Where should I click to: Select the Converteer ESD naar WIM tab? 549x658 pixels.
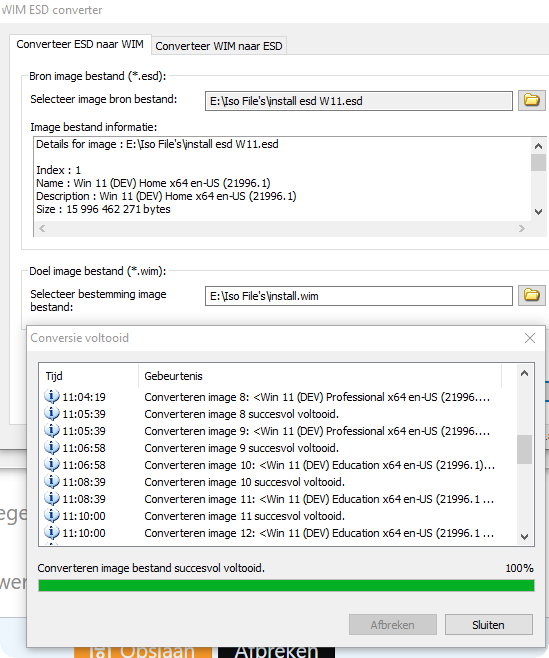[80, 44]
